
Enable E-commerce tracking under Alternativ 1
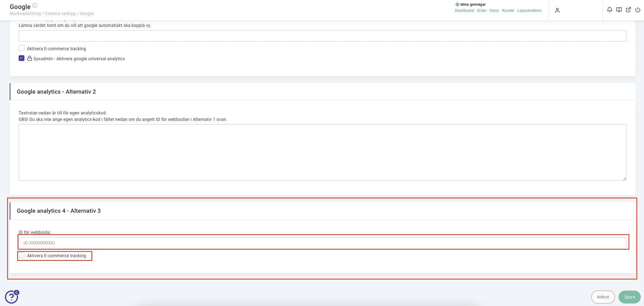click(x=22, y=48)
